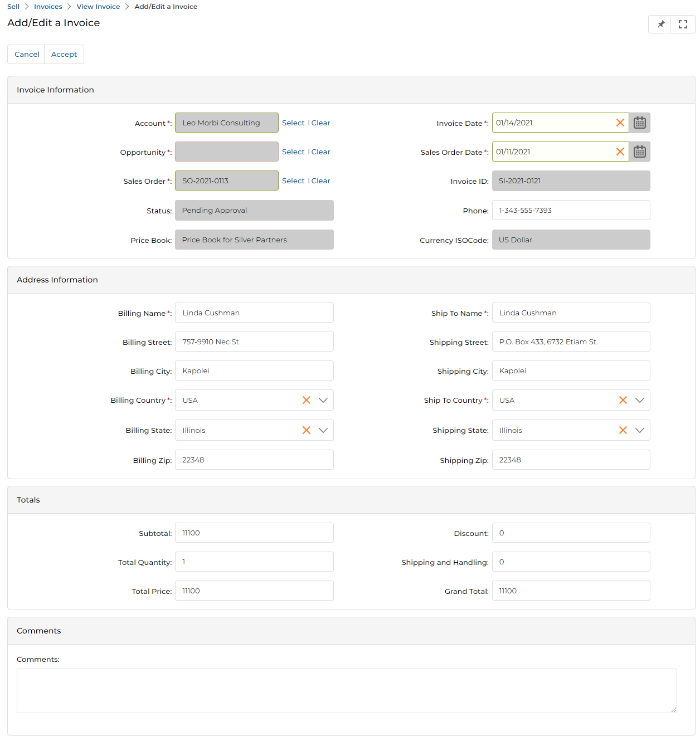The image size is (700, 741).
Task: Edit the Billing Street field
Action: 254,342
